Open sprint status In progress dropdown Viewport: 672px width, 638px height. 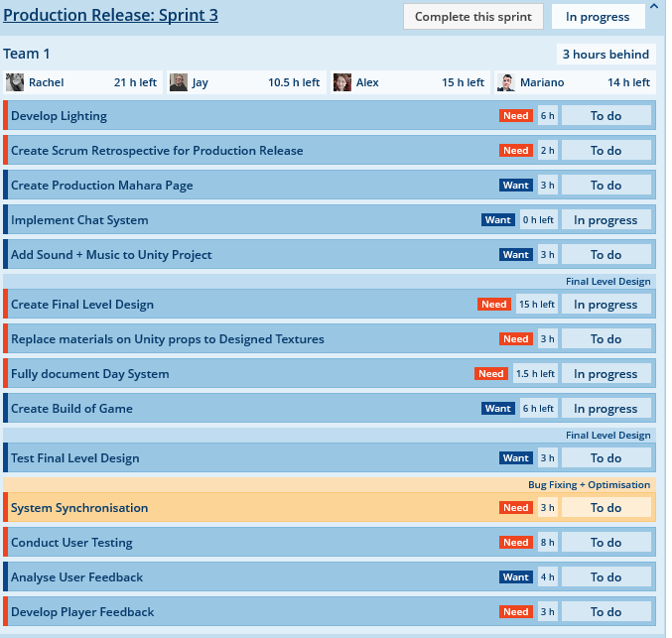coord(598,17)
